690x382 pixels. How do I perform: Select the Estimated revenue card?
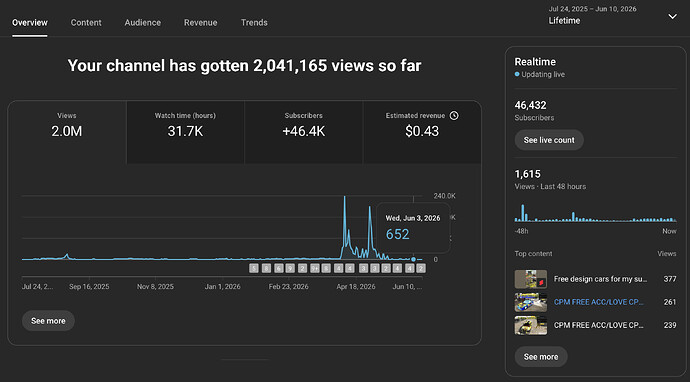point(422,132)
